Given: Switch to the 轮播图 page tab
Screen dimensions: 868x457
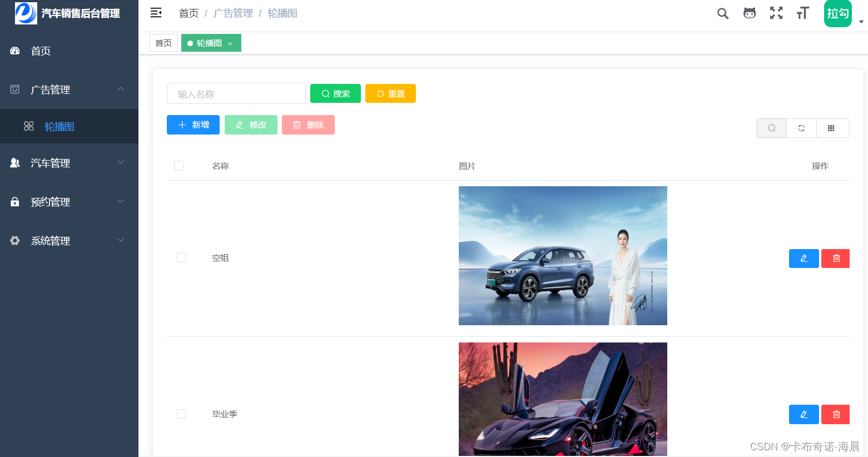Looking at the screenshot, I should click(x=211, y=43).
